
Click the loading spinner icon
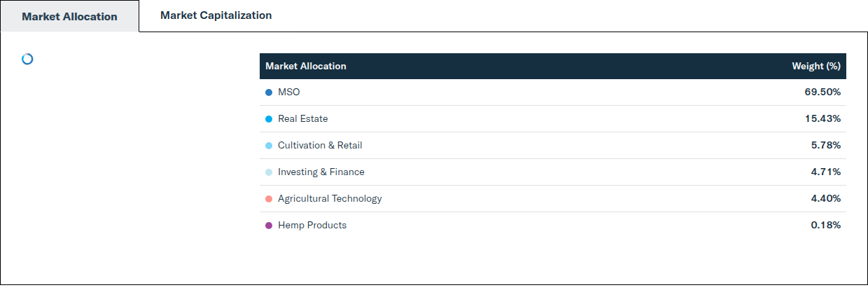point(27,59)
